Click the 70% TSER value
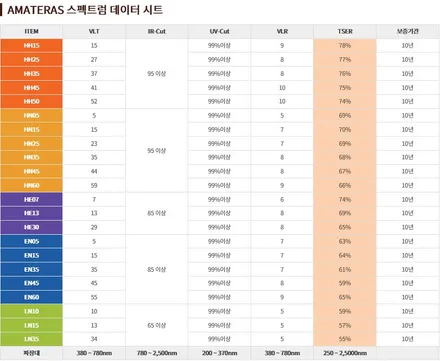Viewport: 440px width, 361px height. [x=345, y=130]
